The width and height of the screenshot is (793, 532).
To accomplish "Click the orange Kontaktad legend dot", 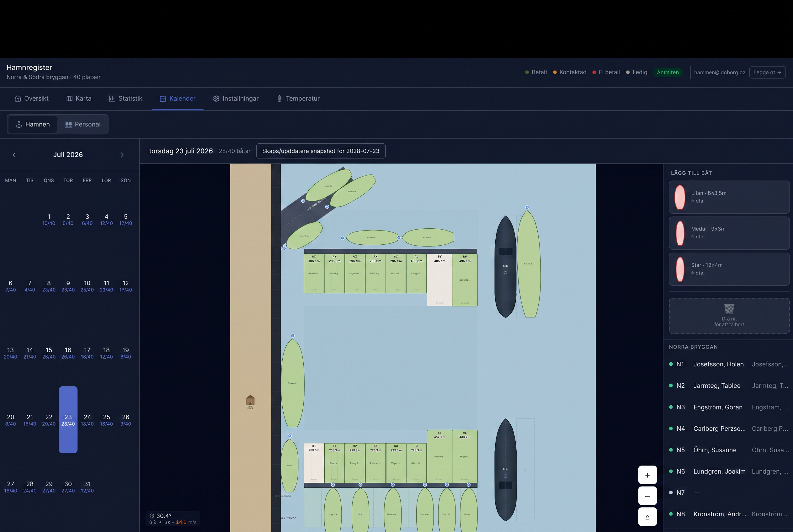I will (555, 72).
